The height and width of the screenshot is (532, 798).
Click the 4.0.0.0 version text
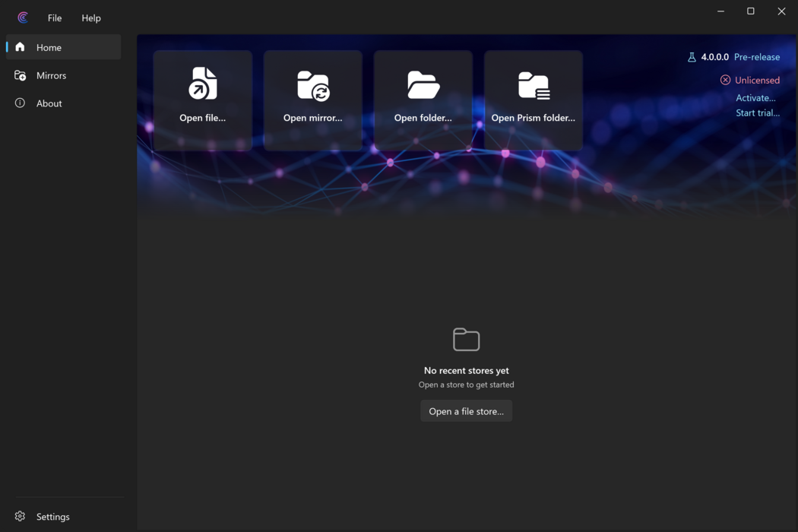point(714,57)
